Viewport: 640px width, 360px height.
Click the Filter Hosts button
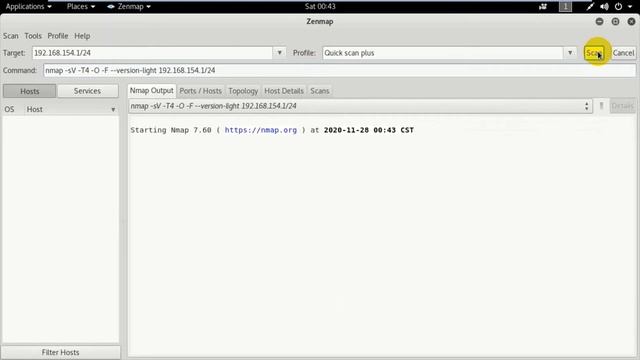60,352
